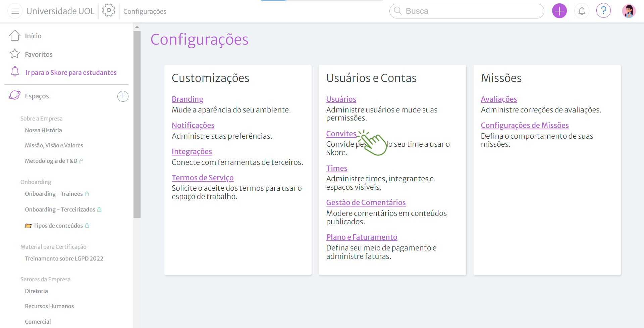Open Treinamento sobre LGPD 2022
Image resolution: width=644 pixels, height=328 pixels.
tap(64, 259)
